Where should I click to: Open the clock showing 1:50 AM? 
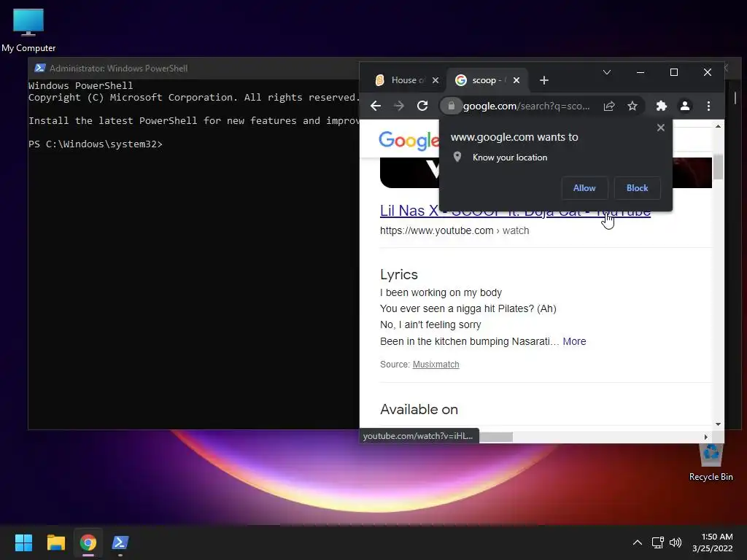pos(713,542)
